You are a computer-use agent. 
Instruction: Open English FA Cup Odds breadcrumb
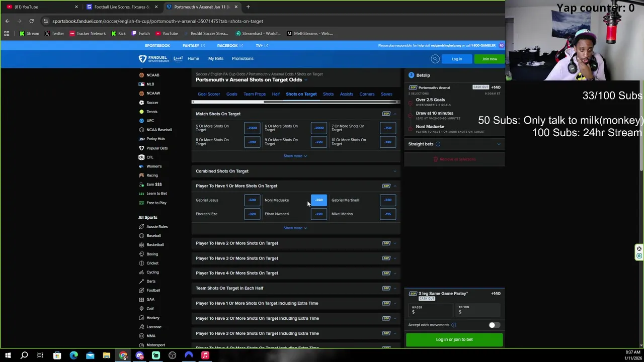227,74
